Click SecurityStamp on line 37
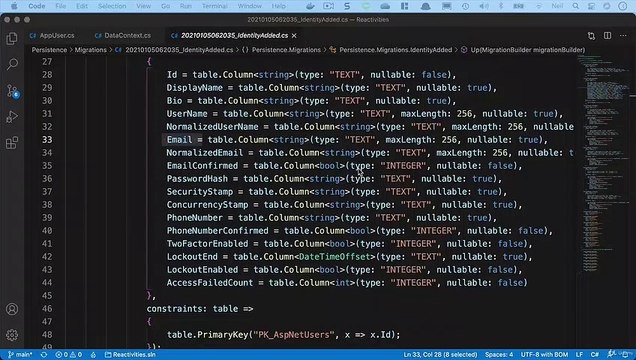The image size is (636, 360). [x=200, y=192]
